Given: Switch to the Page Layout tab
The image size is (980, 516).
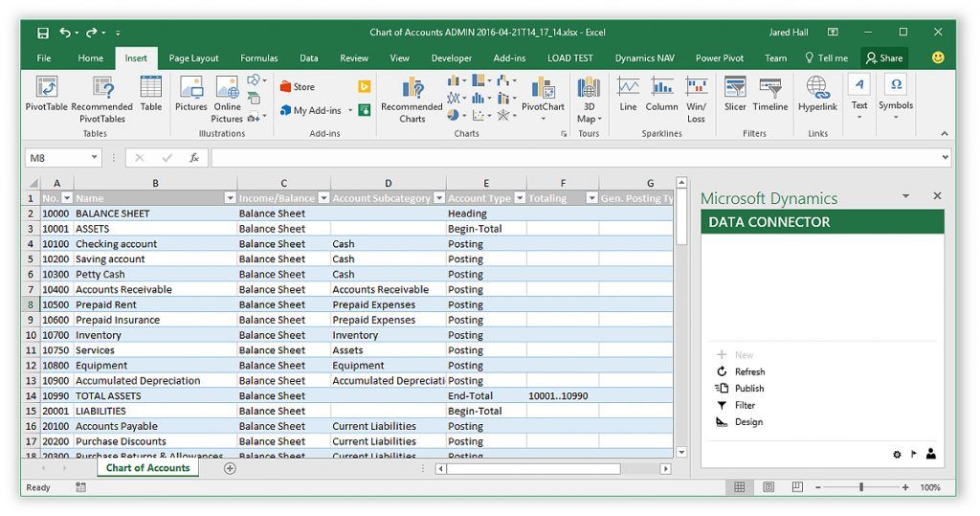Looking at the screenshot, I should 193,58.
